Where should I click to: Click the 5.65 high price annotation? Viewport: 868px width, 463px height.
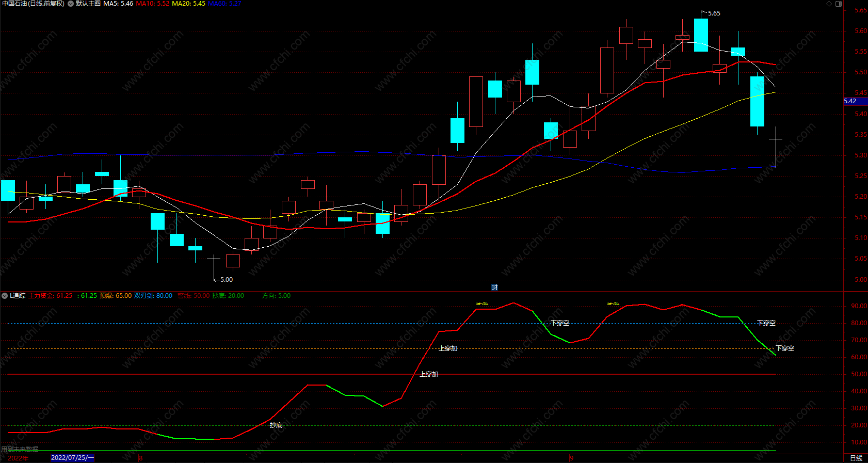tap(714, 13)
